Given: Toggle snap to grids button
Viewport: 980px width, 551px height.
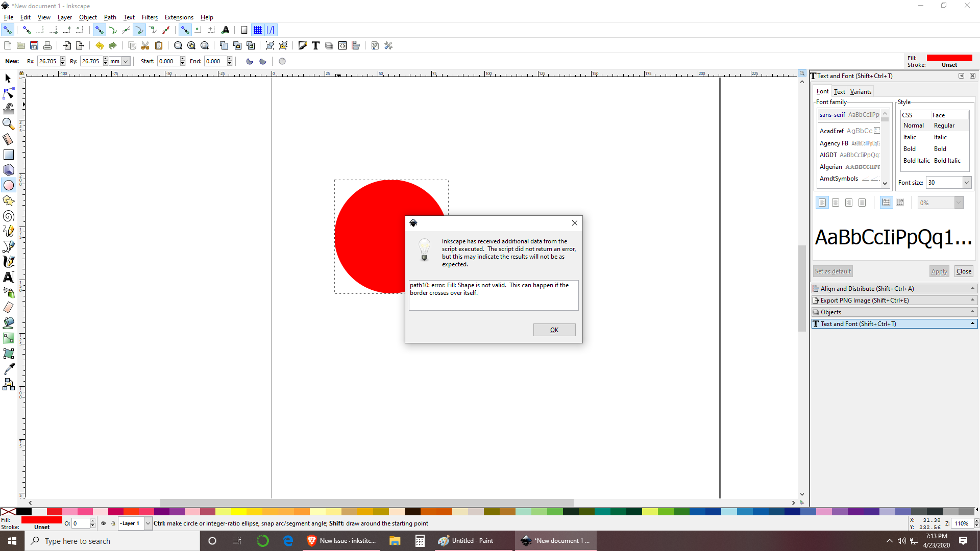Looking at the screenshot, I should pyautogui.click(x=258, y=30).
